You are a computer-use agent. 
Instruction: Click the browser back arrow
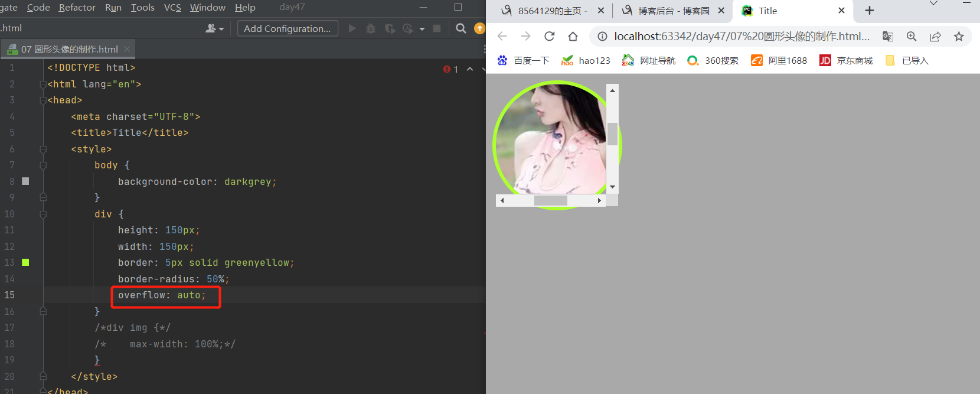pyautogui.click(x=502, y=37)
